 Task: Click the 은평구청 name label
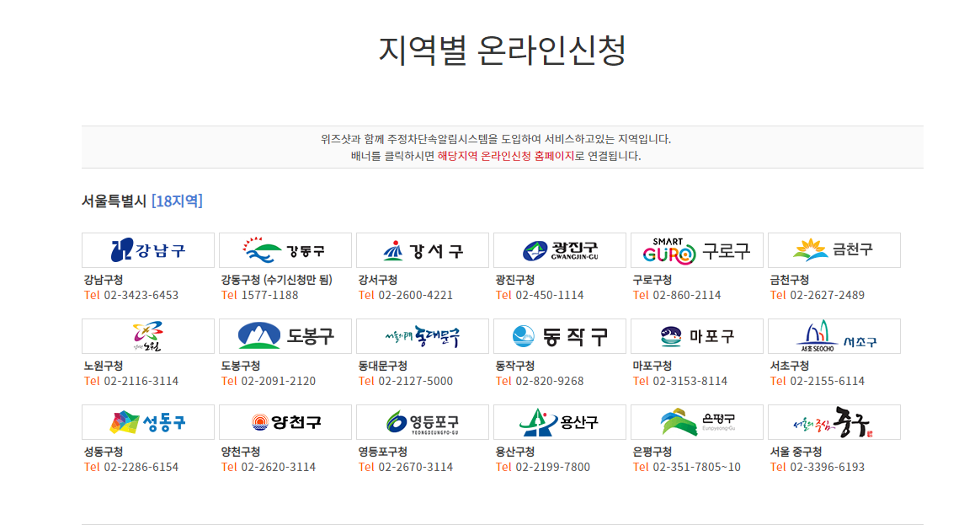652,451
